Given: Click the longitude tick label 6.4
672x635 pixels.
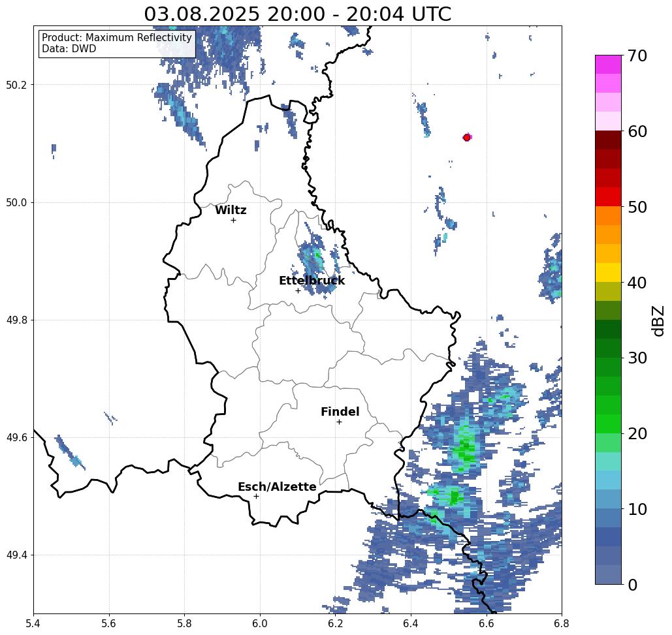Looking at the screenshot, I should pos(411,623).
